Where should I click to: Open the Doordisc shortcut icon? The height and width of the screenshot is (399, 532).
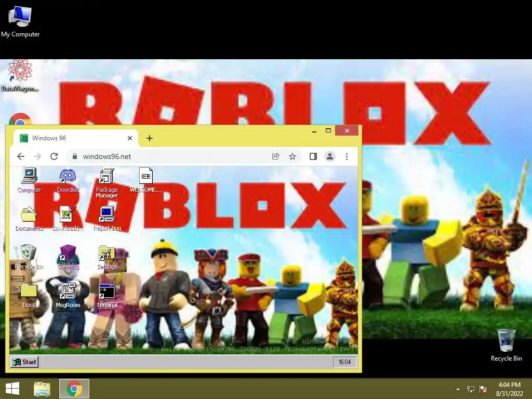[x=68, y=180]
